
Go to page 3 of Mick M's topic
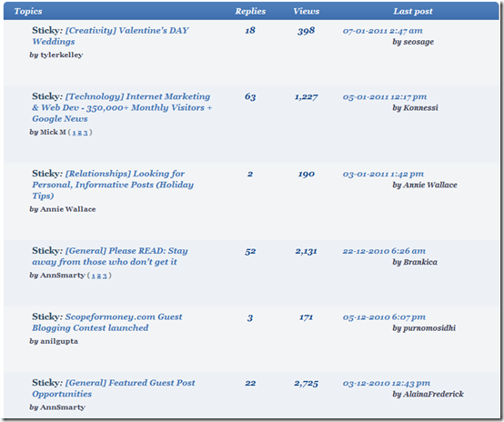click(86, 133)
